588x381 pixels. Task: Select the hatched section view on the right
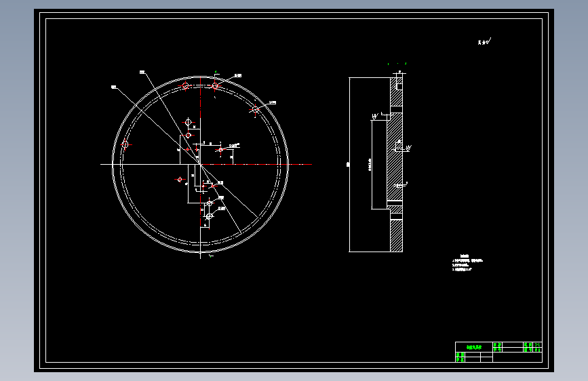click(x=396, y=164)
